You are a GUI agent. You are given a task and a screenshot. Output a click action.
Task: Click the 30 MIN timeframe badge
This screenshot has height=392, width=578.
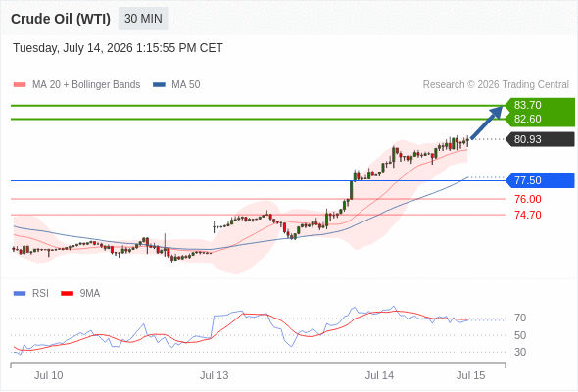[143, 19]
